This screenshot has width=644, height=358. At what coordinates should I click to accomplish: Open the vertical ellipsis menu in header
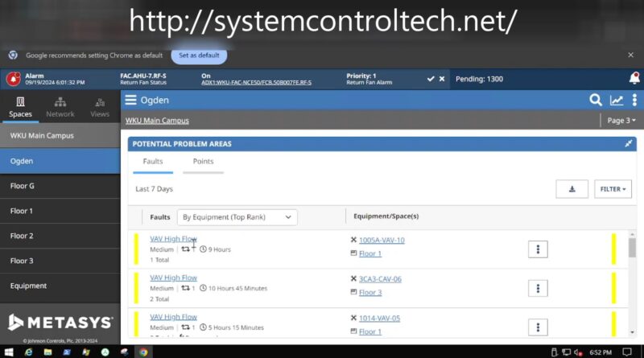click(x=634, y=101)
